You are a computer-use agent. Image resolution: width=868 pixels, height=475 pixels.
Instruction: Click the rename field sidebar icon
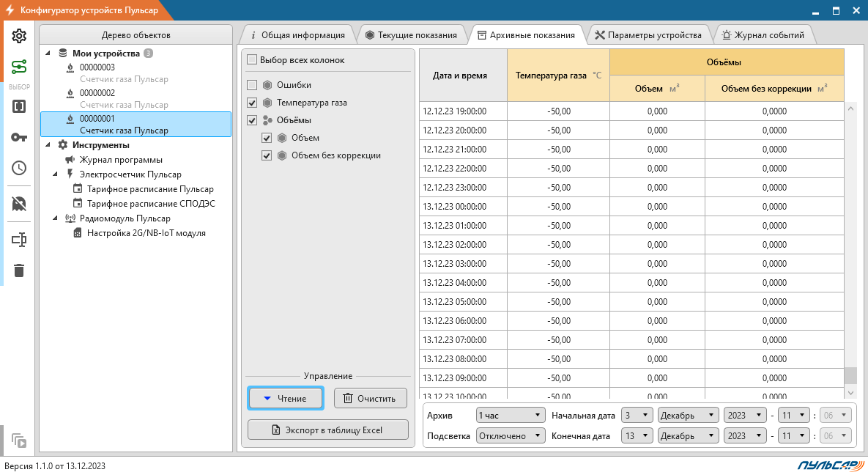click(19, 240)
